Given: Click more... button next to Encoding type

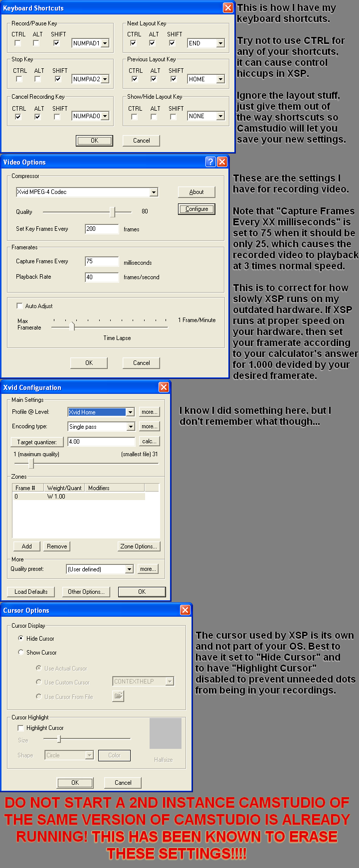Looking at the screenshot, I should (x=149, y=426).
